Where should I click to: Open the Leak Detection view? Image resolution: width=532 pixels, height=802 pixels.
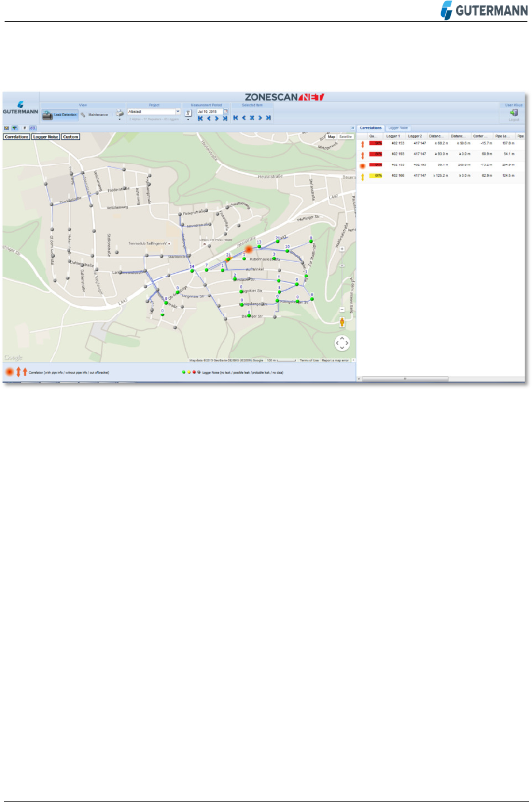click(x=60, y=114)
